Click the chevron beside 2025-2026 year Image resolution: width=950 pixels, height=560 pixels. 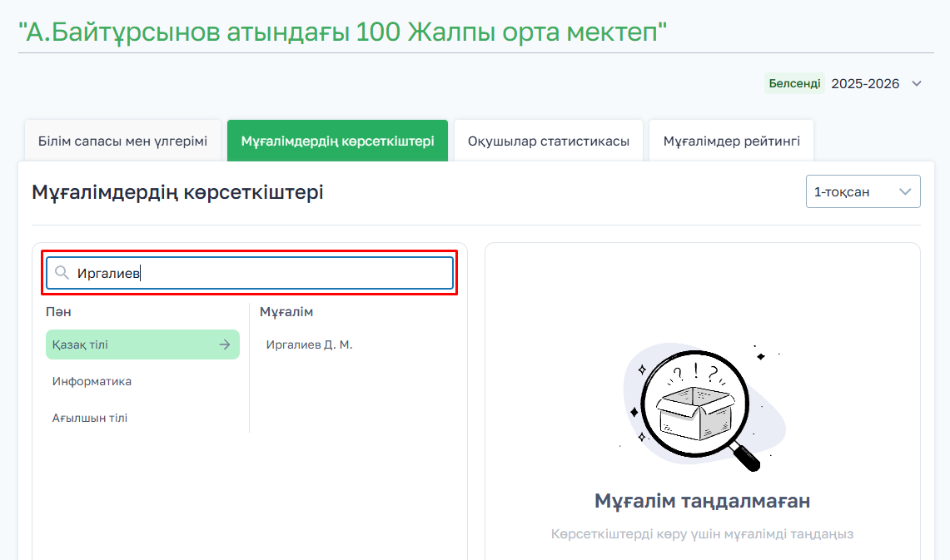click(917, 83)
